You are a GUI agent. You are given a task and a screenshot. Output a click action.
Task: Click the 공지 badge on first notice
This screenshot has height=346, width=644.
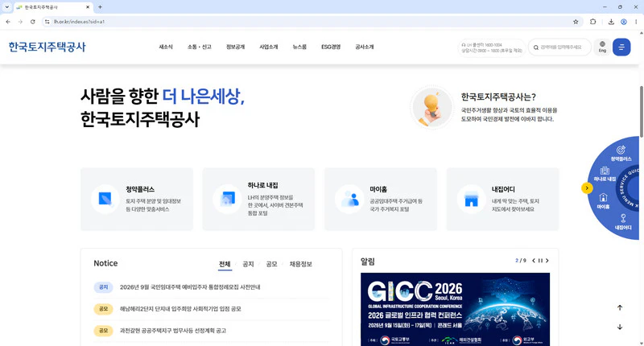coord(104,287)
